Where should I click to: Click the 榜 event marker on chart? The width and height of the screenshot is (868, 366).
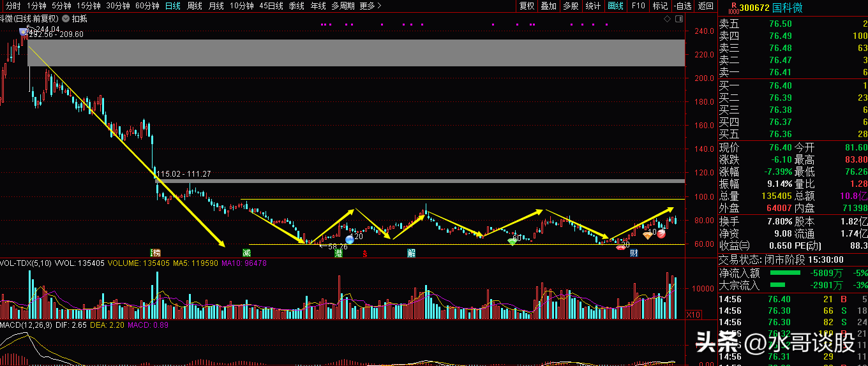(156, 253)
